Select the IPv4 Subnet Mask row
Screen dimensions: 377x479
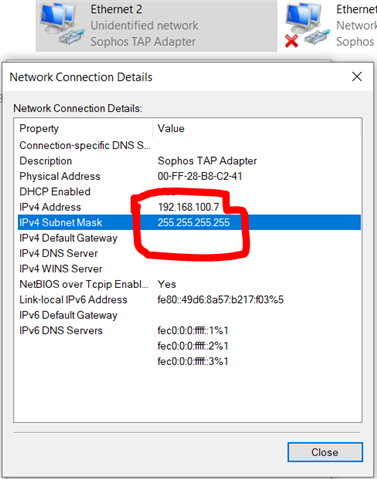click(x=189, y=222)
